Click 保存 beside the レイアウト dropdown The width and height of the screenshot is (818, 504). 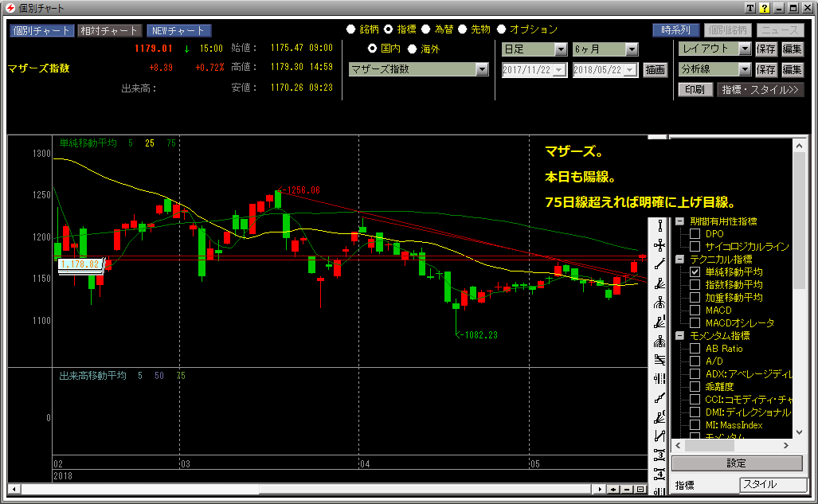(766, 49)
